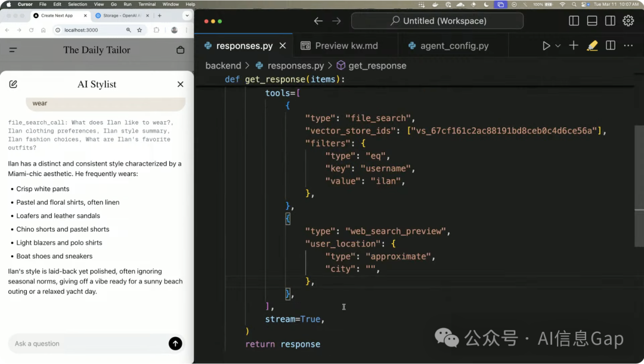
Task: Close the AI Stylist panel
Action: pos(180,84)
